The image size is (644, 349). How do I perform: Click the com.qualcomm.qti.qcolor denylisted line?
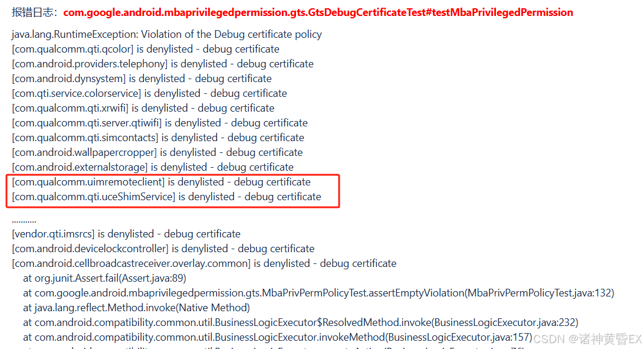click(146, 50)
